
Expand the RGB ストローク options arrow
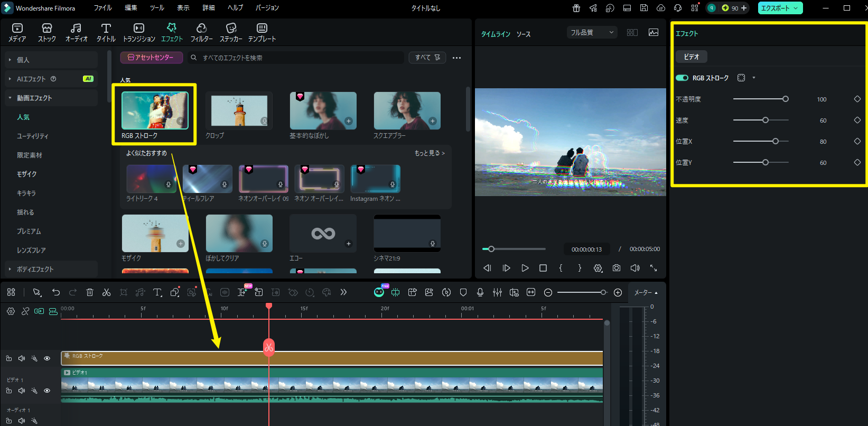click(x=754, y=78)
